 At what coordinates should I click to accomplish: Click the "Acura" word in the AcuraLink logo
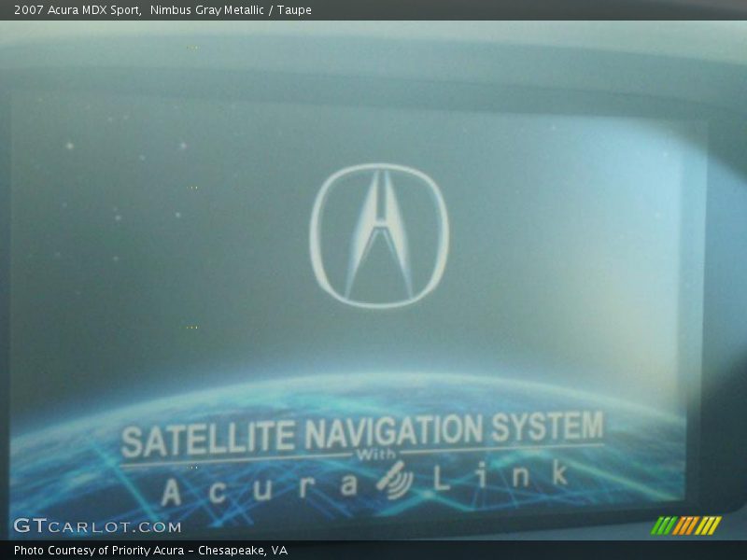[x=260, y=489]
